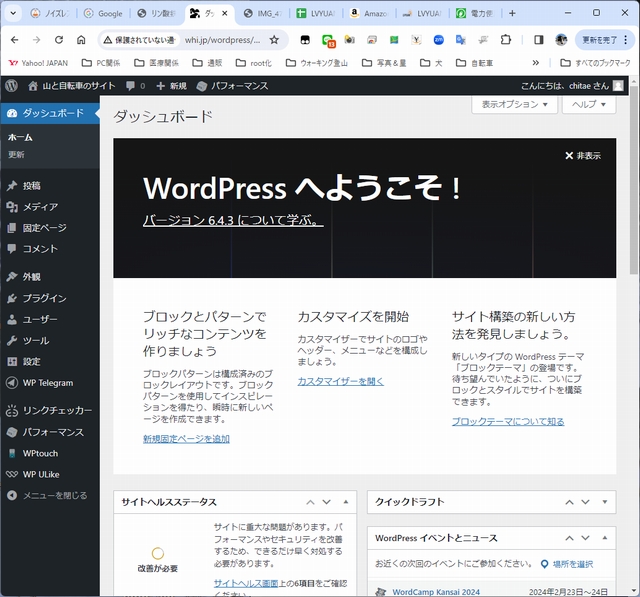Toggle サイトヘルスステータス panel collapse
Image resolution: width=640 pixels, height=597 pixels.
point(346,502)
